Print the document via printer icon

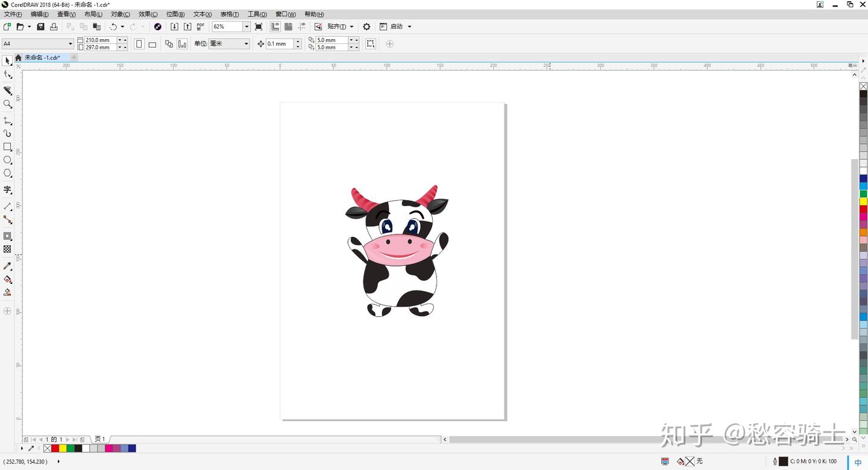point(54,27)
